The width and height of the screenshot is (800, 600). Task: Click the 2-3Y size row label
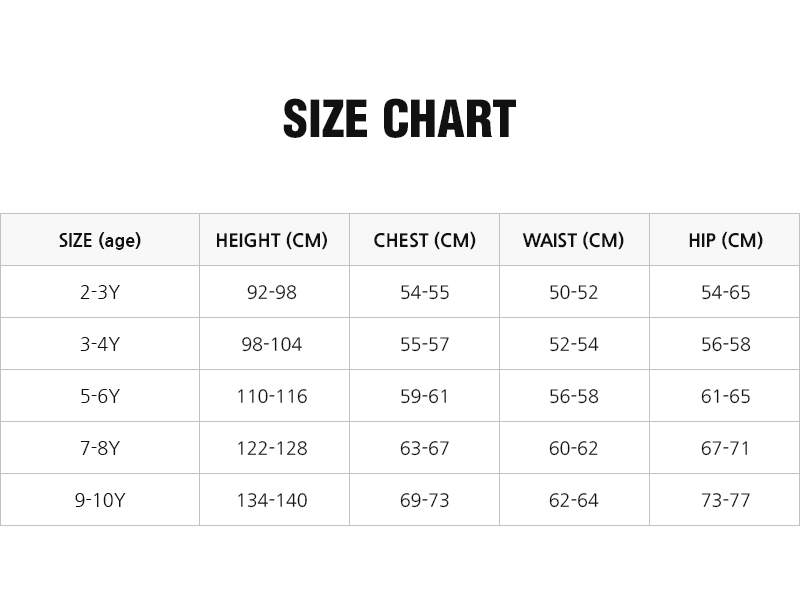tap(100, 292)
